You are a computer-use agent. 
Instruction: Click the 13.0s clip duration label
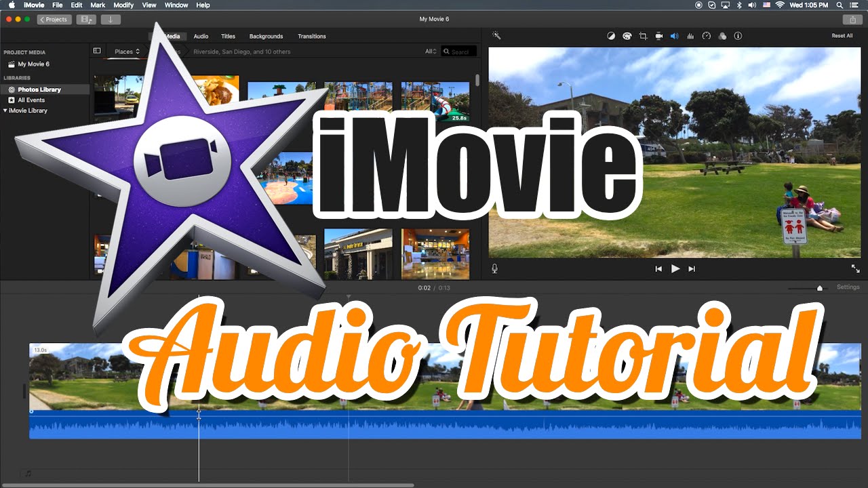pyautogui.click(x=40, y=350)
